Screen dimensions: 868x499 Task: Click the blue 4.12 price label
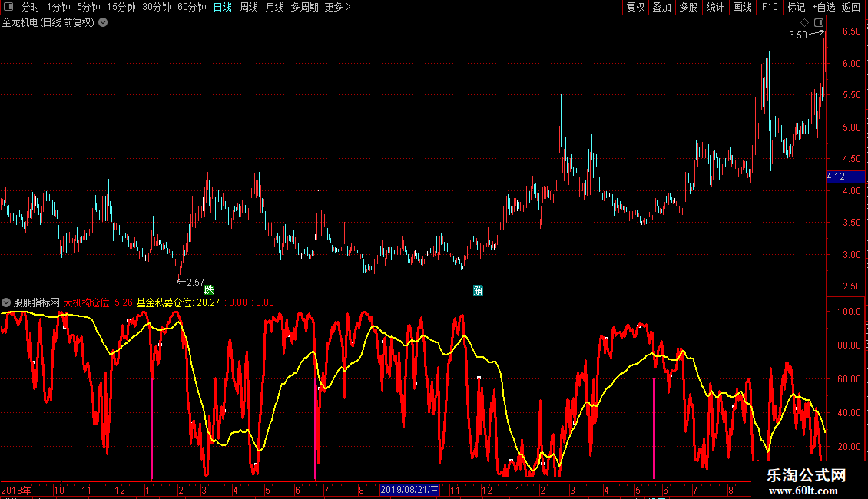845,177
